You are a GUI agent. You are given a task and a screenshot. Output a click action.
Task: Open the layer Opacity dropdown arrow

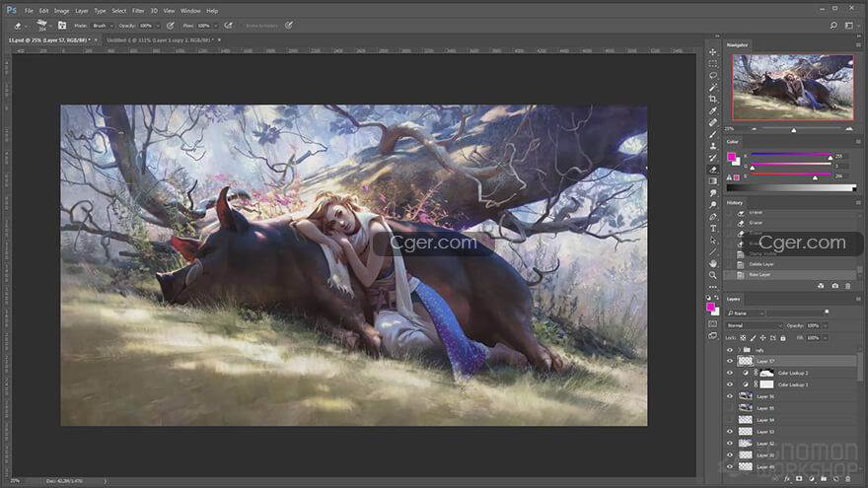pyautogui.click(x=825, y=325)
